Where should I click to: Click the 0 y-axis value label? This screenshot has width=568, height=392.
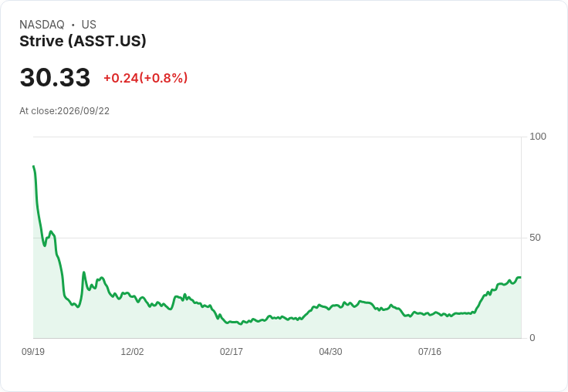(x=532, y=338)
